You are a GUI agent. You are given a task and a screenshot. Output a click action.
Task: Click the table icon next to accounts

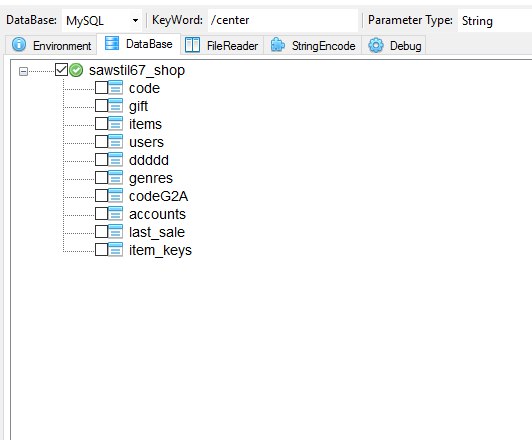pyautogui.click(x=116, y=214)
